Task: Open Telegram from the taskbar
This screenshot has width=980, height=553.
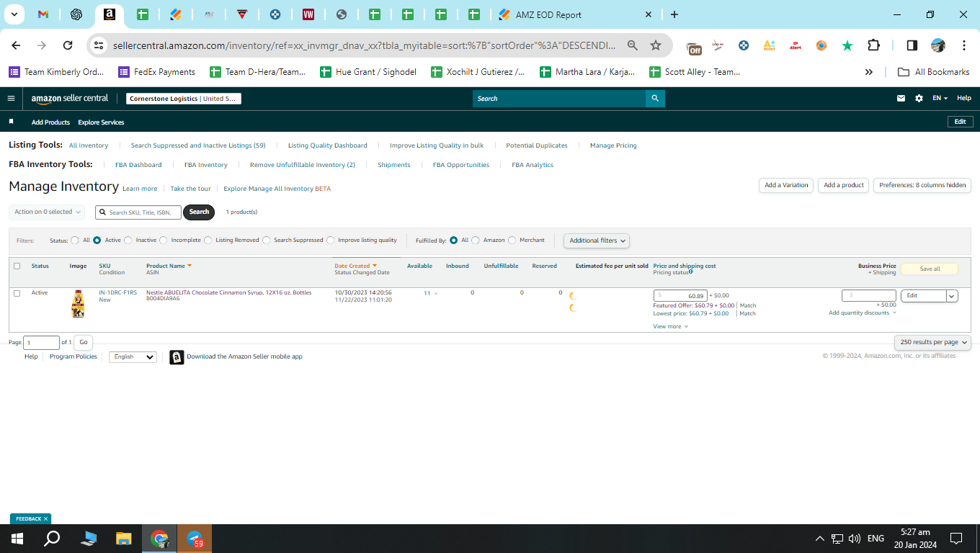Action: 195,539
